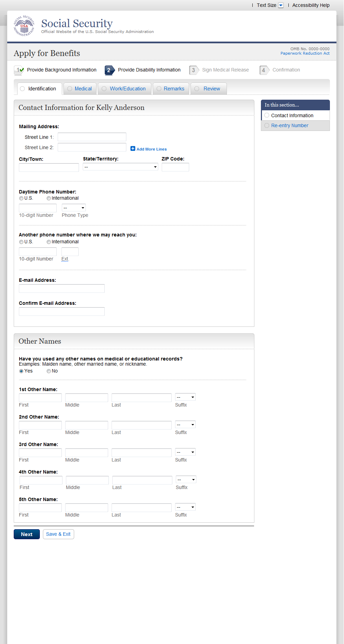Open the Phone Type dropdown
The image size is (344, 644).
74,208
